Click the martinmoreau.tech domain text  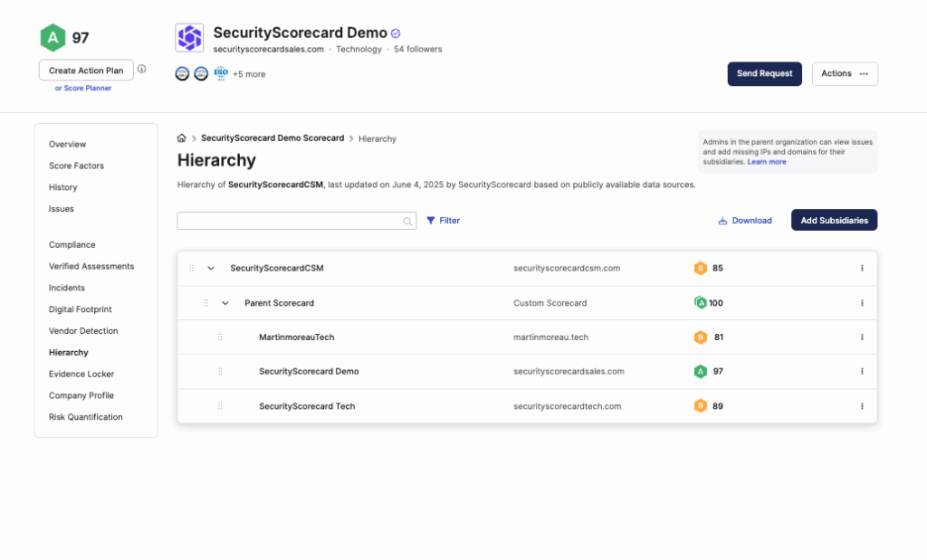(551, 337)
